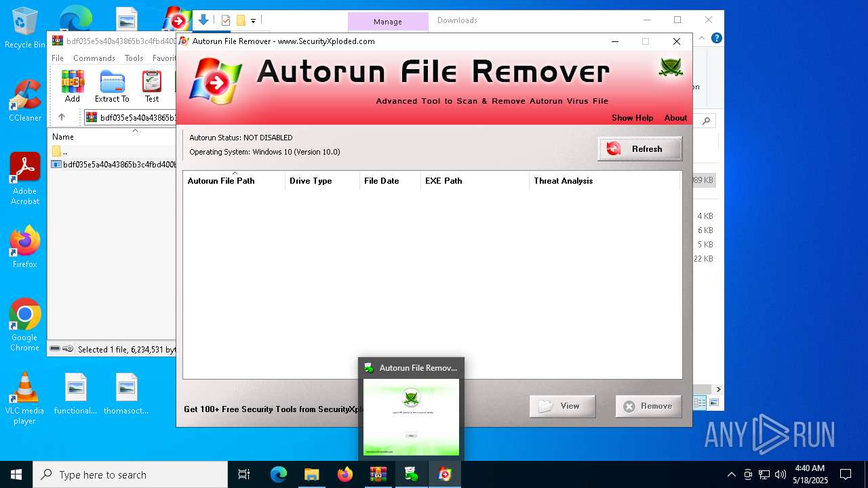This screenshot has height=488, width=868.
Task: Open the Favorites menu in WinRAR
Action: coord(164,58)
